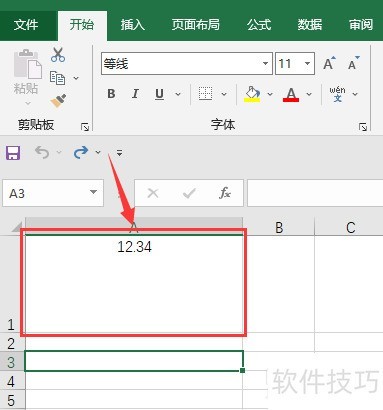Select cell A2
Image resolution: width=383 pixels, height=410 pixels.
click(x=134, y=342)
